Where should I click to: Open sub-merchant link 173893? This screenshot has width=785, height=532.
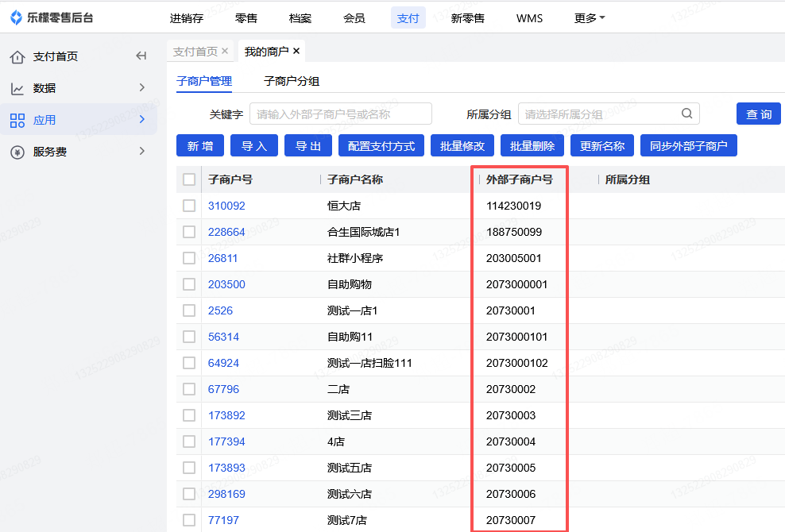[x=226, y=468]
